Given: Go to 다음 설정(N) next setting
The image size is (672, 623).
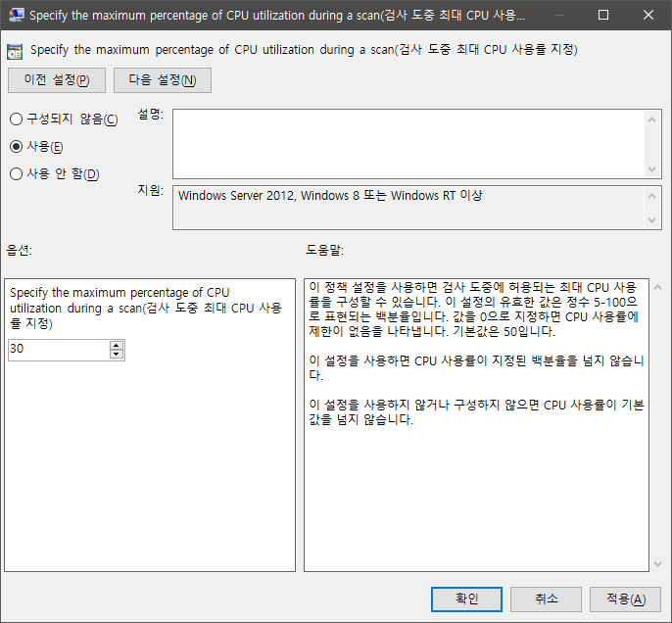Looking at the screenshot, I should [x=163, y=80].
